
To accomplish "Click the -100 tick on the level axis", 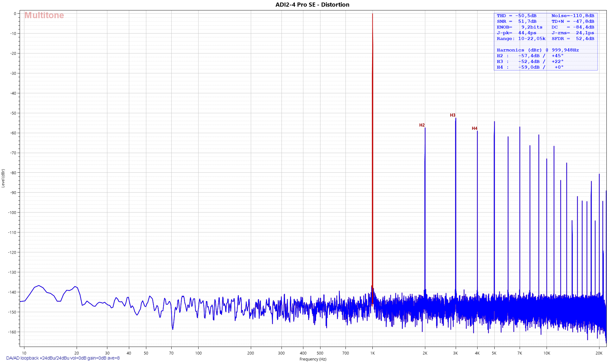I will click(x=12, y=213).
